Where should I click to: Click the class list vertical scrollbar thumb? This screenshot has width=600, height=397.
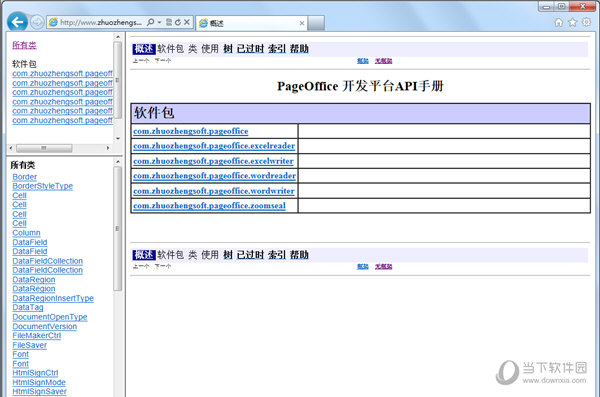(x=117, y=228)
